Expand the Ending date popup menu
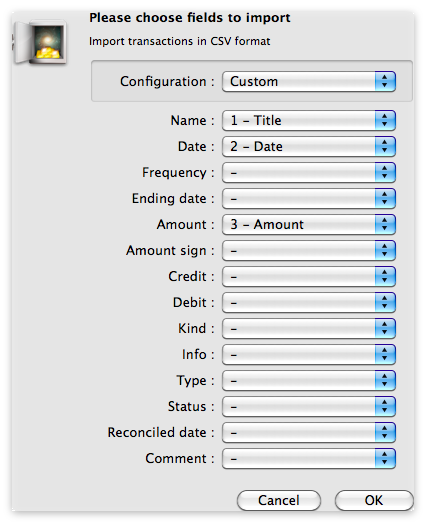 click(309, 198)
